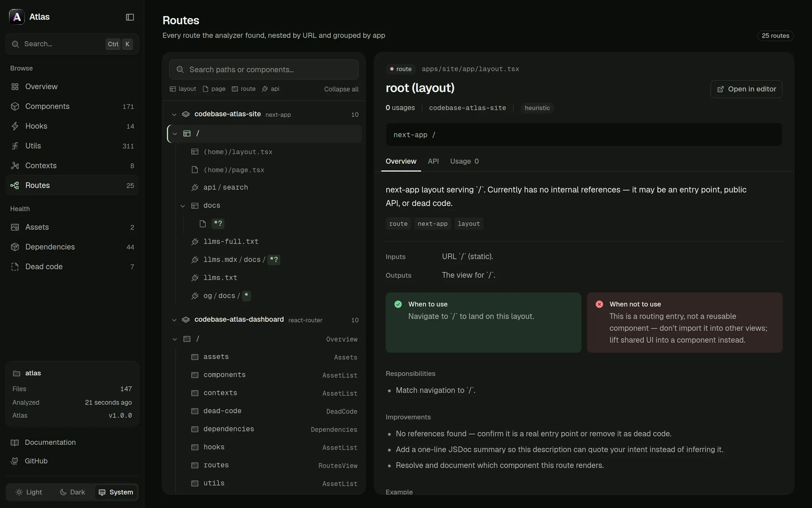Click the route tag chip
This screenshot has height=508, width=812.
click(x=398, y=224)
